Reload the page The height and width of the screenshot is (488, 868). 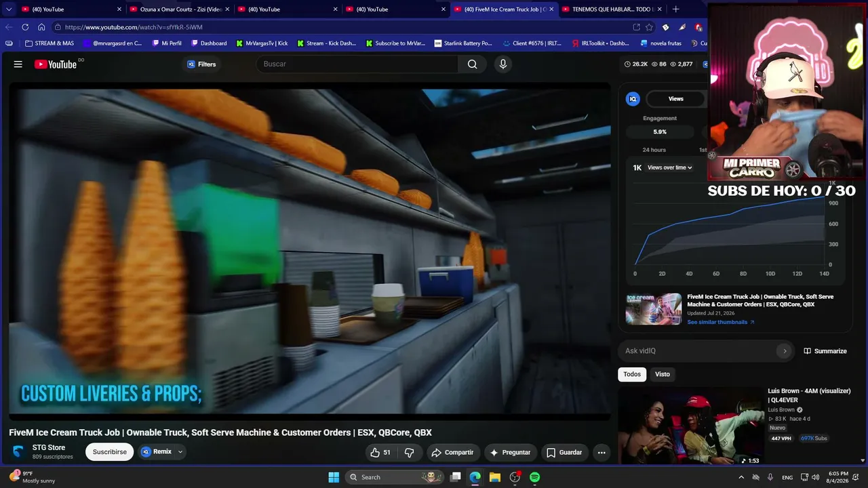tap(25, 27)
